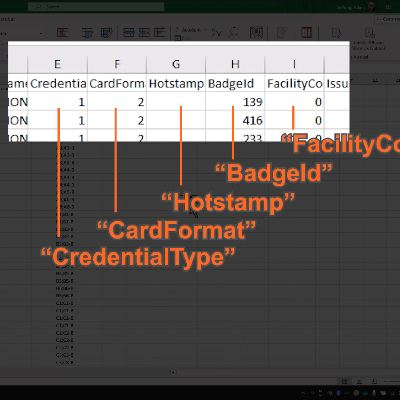Select the FacilityCo header cell
This screenshot has width=400, height=400.
pos(294,83)
